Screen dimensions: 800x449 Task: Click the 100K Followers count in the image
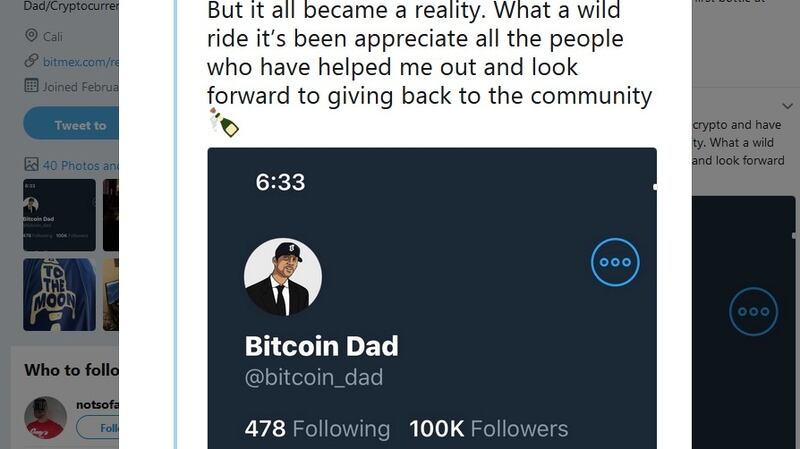coord(488,429)
